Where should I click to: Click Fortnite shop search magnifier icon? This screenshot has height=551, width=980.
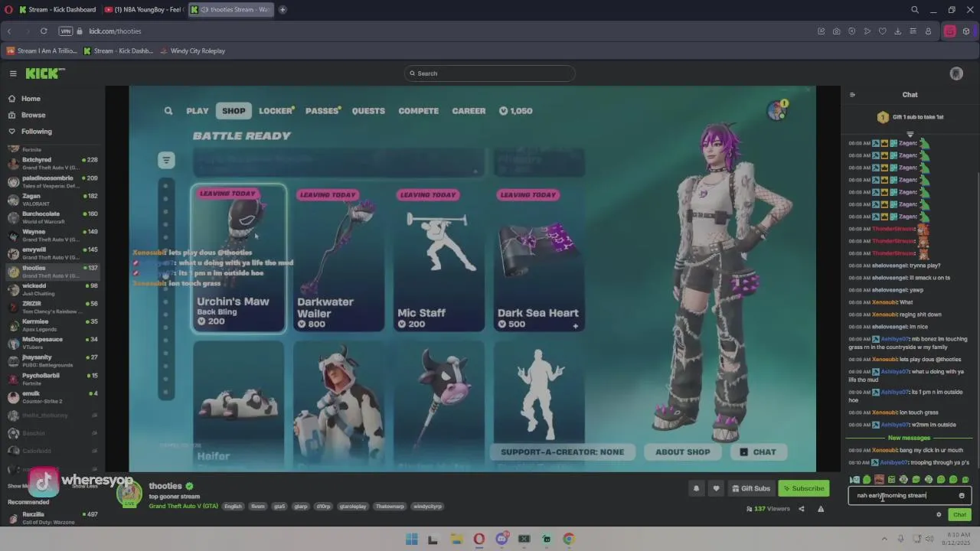click(x=168, y=111)
